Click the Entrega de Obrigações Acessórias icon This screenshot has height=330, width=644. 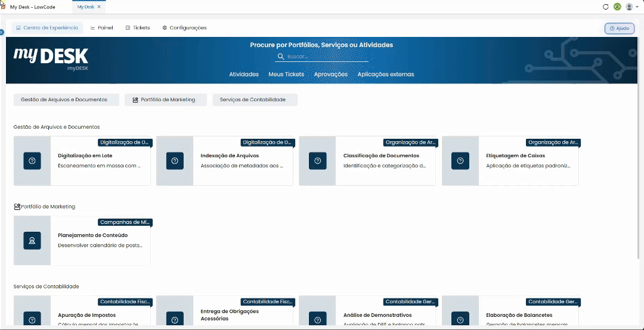pyautogui.click(x=175, y=320)
